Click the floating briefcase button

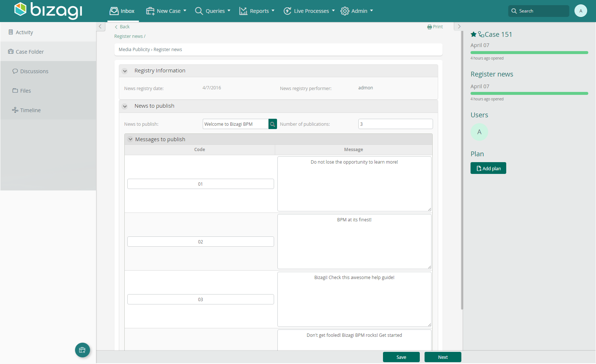pyautogui.click(x=82, y=350)
